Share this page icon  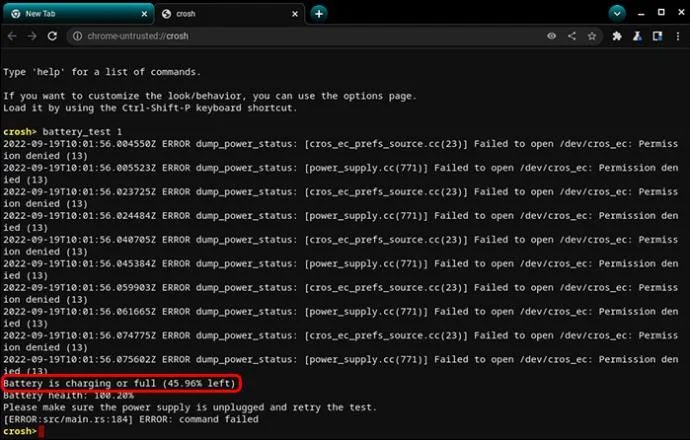point(572,36)
